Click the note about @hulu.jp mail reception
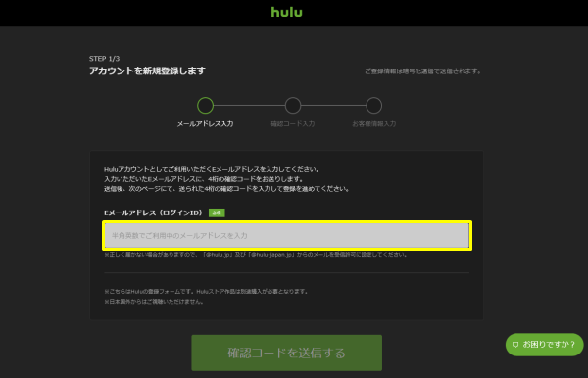The image size is (588, 378). pos(256,255)
